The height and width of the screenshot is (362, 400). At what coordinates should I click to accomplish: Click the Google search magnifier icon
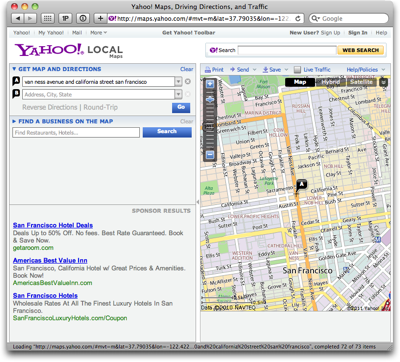coord(315,19)
